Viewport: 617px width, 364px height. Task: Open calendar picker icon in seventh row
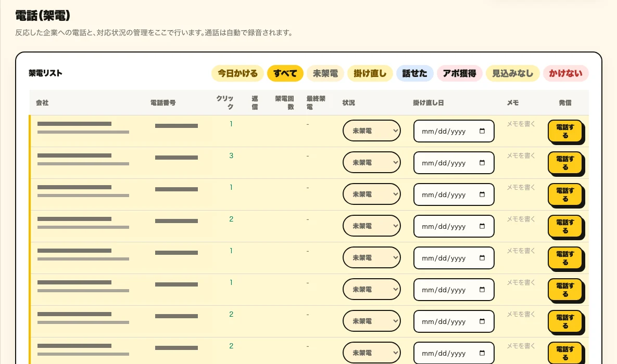482,321
